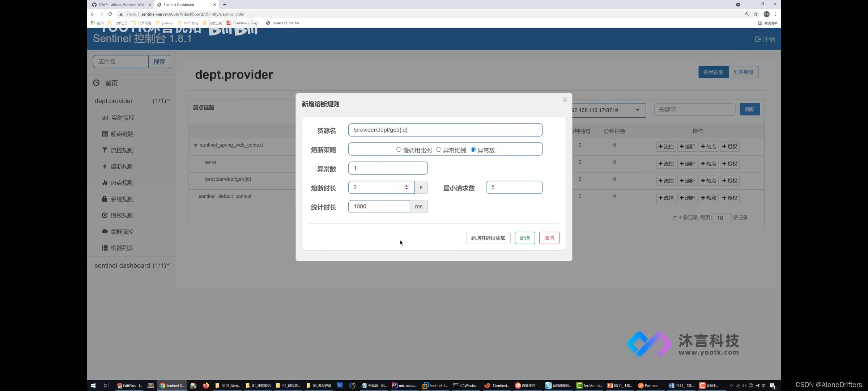Screen dimensions: 868x391
Task: Click 热点 button for /error row
Action: click(709, 164)
